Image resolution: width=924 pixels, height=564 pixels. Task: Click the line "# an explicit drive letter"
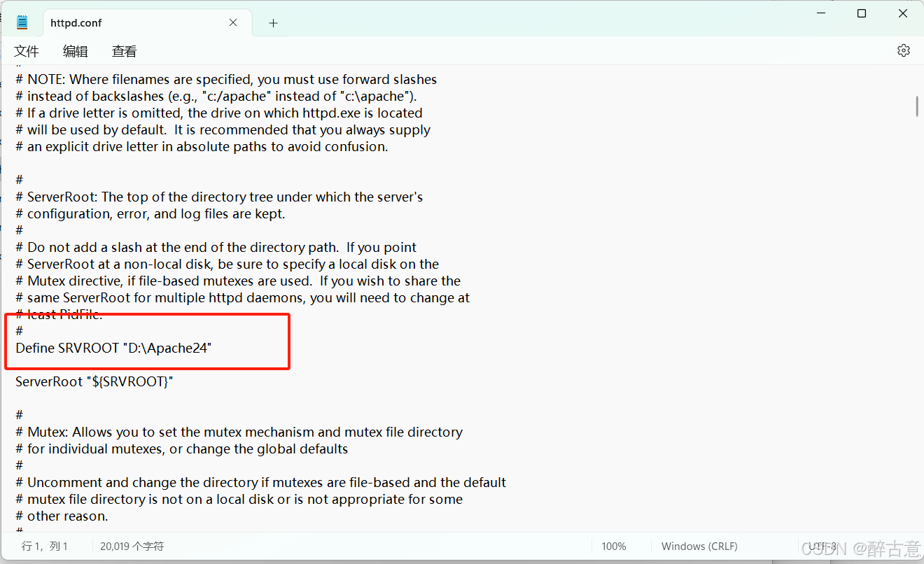202,146
